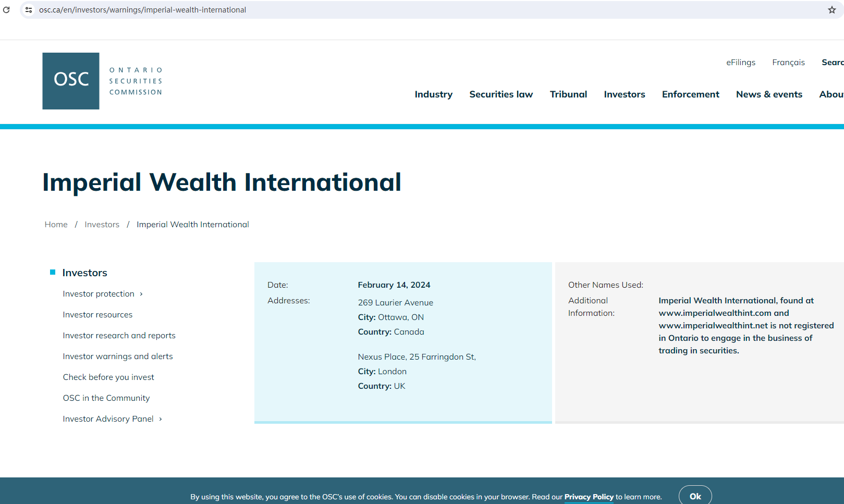
Task: Expand the Investor protection chevron
Action: coord(141,294)
